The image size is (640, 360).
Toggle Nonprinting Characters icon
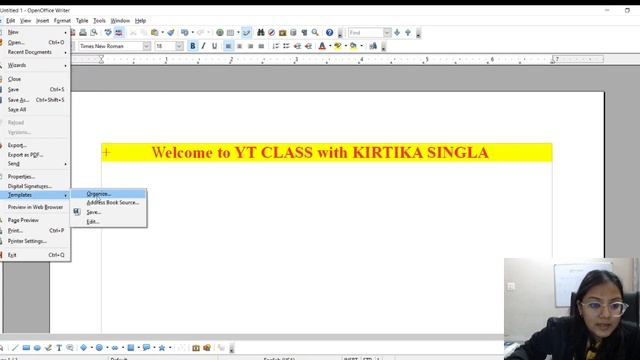304,33
